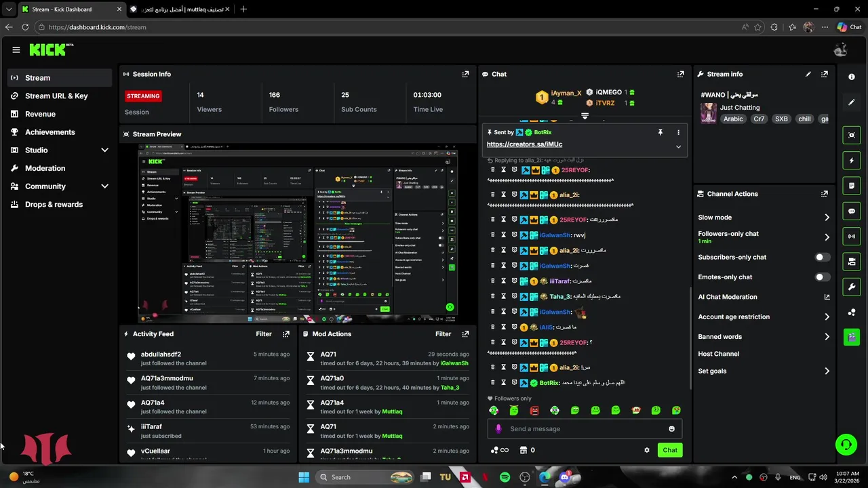Delete iGalwanSh's 'rwvj' message with trash icon
The image size is (868, 488).
[493, 235]
